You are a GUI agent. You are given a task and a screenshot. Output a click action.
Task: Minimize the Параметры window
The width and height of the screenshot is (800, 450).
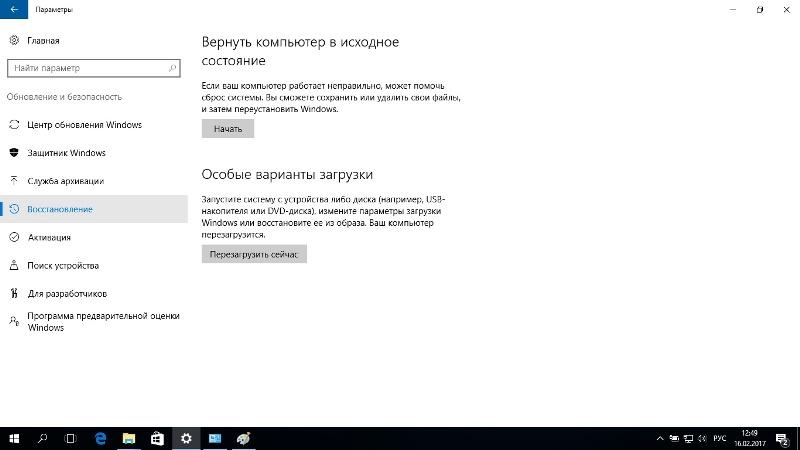pos(733,9)
